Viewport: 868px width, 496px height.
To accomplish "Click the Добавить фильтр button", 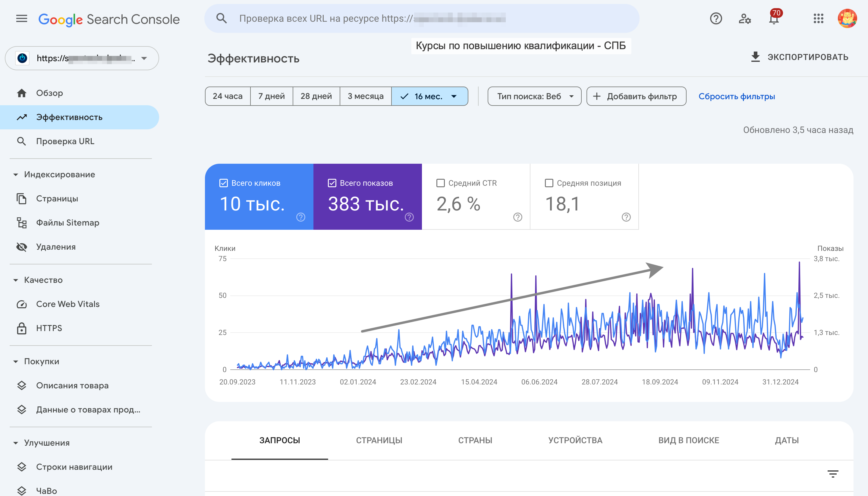I will 636,96.
